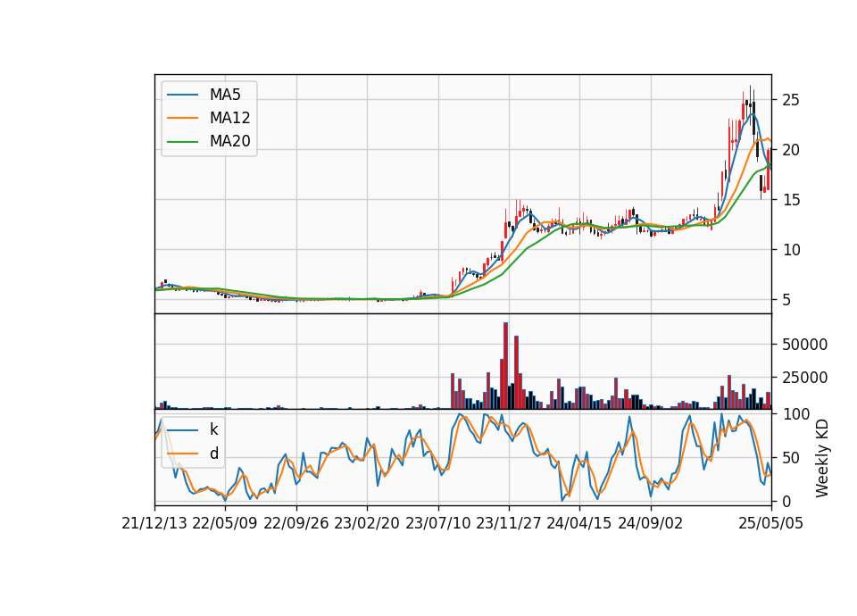Click the MA5 legend label
Viewport: 857px width, 616px height.
click(225, 95)
